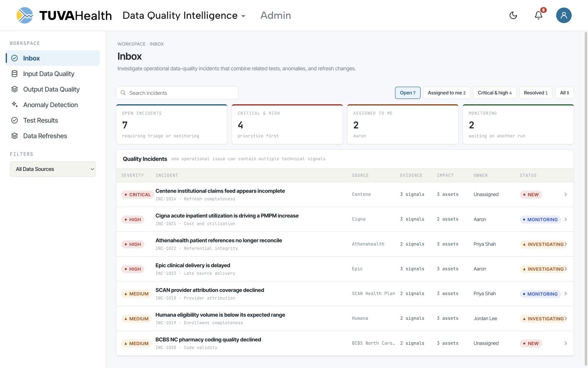
Task: Open Cigna acute inpatient utilization incident
Action: (227, 216)
